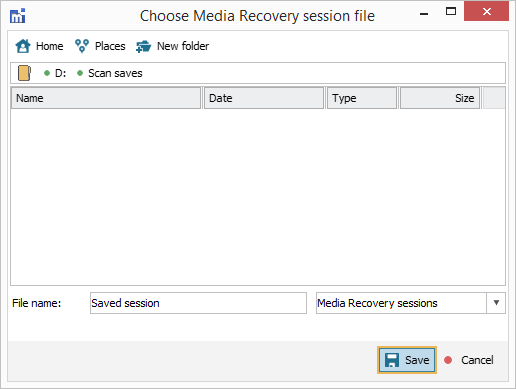Click the application logo in title bar
Viewport: 516px width, 389px height.
[18, 16]
